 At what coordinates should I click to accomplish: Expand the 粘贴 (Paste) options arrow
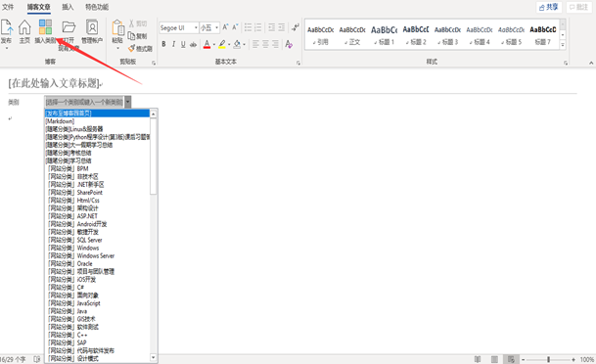point(117,48)
